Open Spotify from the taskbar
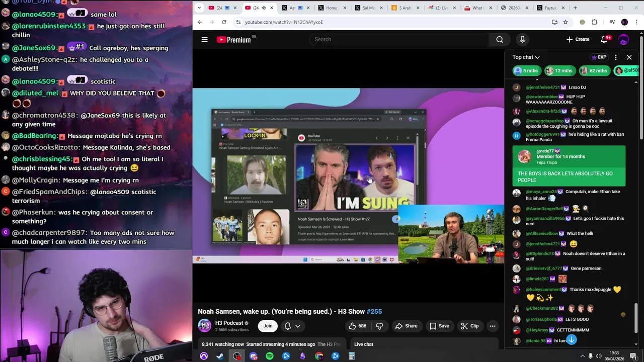This screenshot has width=644, height=362. (270, 356)
